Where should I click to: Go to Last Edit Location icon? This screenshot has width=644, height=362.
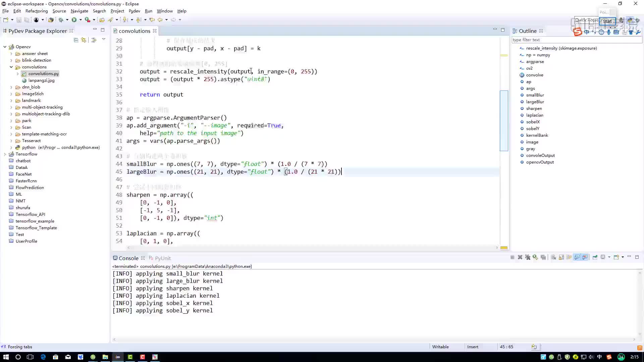(x=152, y=20)
